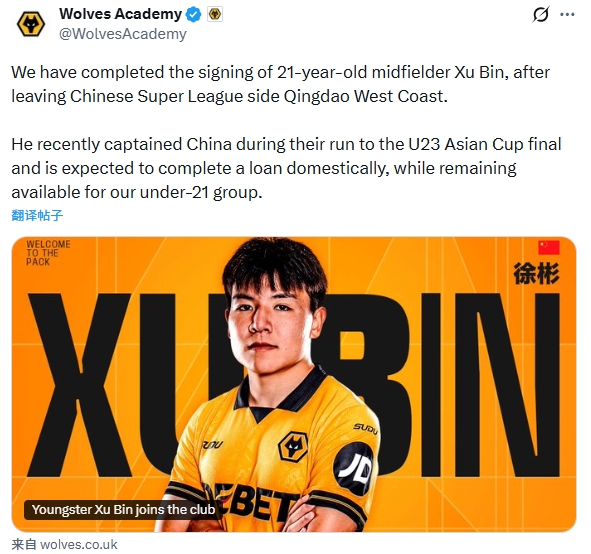The height and width of the screenshot is (554, 591).
Task: Open the 来自 wolves.co.uk source link
Action: (64, 545)
